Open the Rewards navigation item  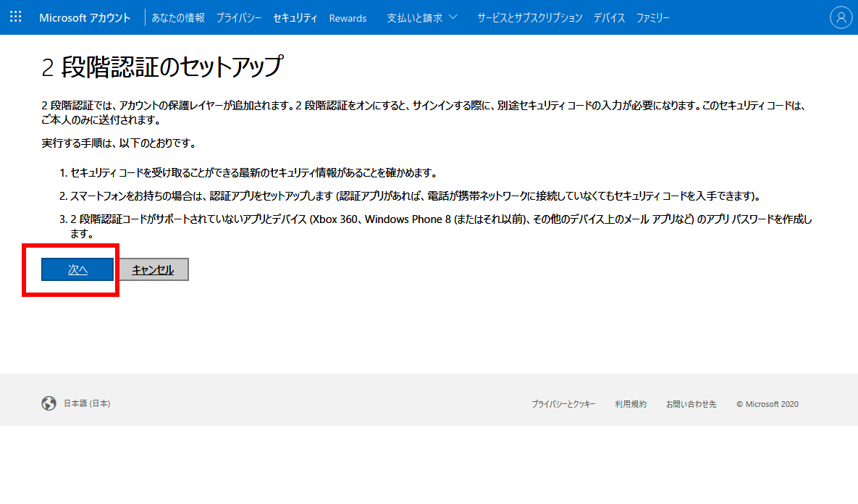pos(348,18)
